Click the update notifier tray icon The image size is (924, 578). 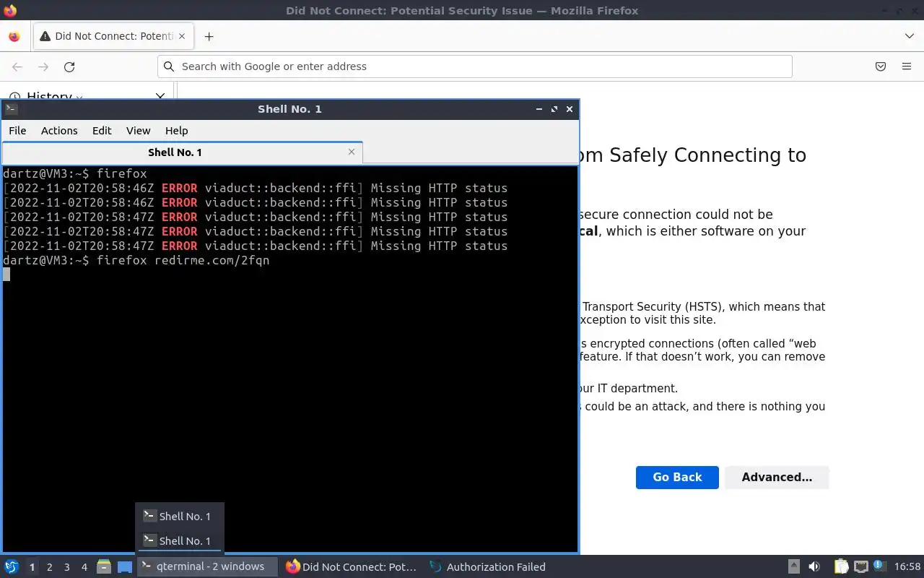(879, 566)
